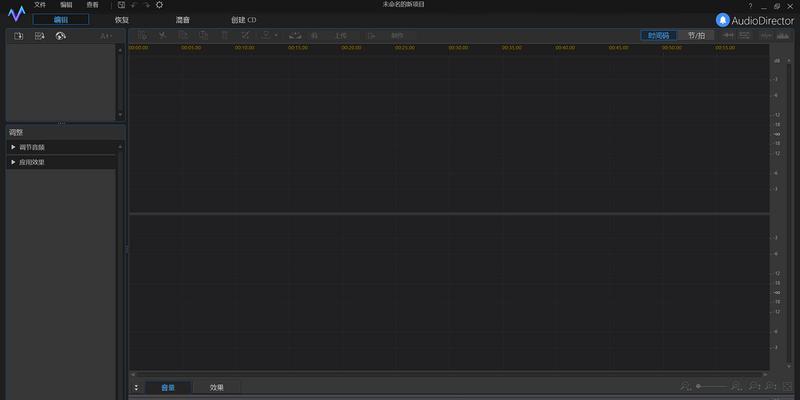The height and width of the screenshot is (400, 800).
Task: Click the track height stepper arrows
Action: pos(136,387)
